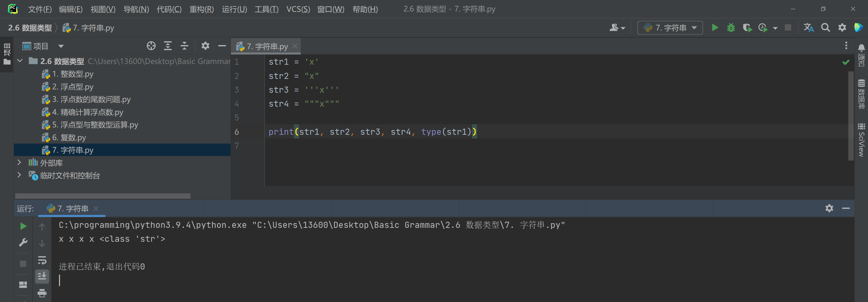Open the VCS(S) menu

[298, 9]
